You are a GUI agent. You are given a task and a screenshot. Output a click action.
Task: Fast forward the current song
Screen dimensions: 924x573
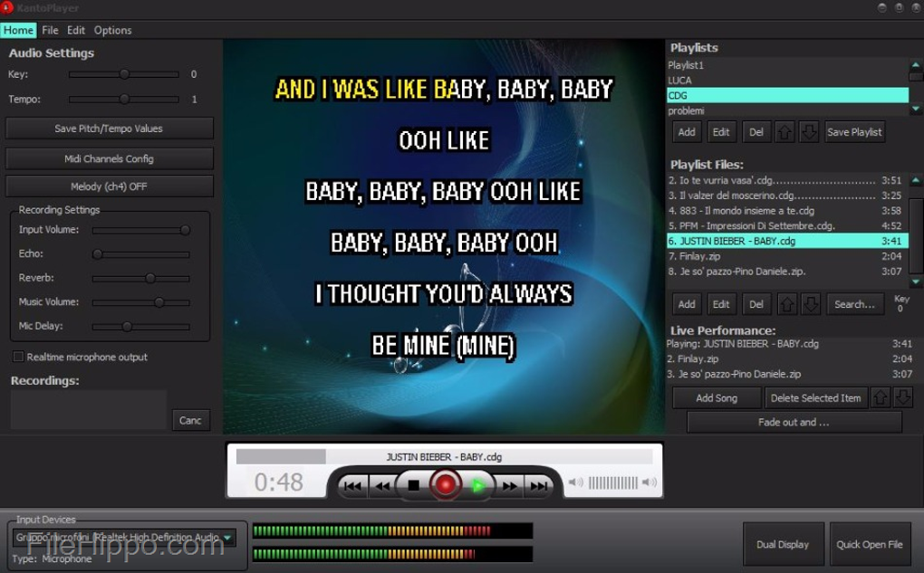(x=509, y=486)
